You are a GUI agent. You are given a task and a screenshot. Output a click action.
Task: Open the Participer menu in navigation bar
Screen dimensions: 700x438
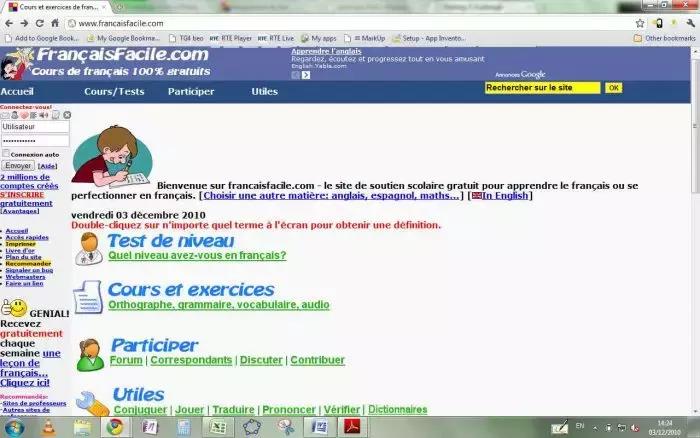click(x=191, y=92)
